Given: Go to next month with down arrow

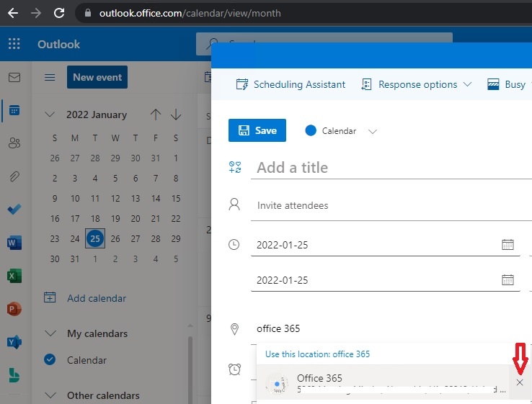Looking at the screenshot, I should [x=176, y=115].
